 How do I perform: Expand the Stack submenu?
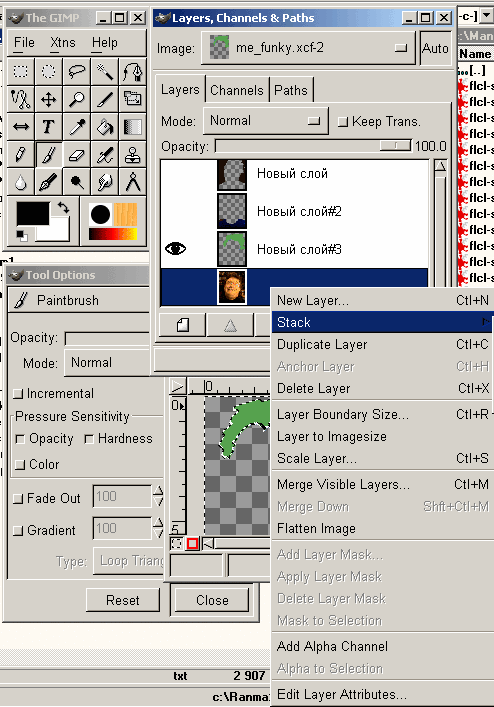(x=381, y=322)
